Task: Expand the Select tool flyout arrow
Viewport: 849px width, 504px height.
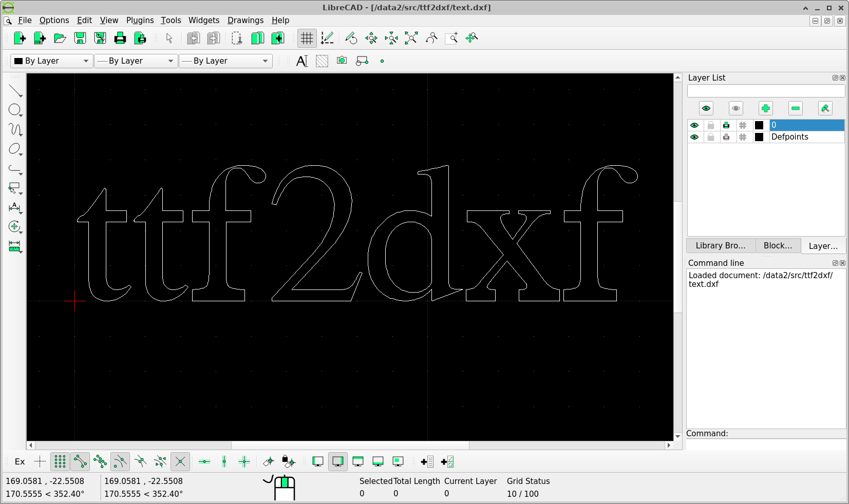Action: point(21,193)
